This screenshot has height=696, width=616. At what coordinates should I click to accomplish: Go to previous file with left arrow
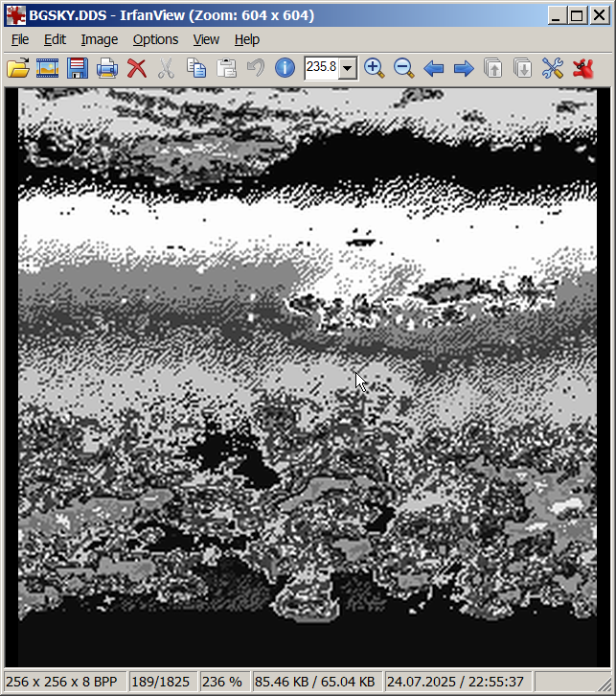[x=433, y=69]
